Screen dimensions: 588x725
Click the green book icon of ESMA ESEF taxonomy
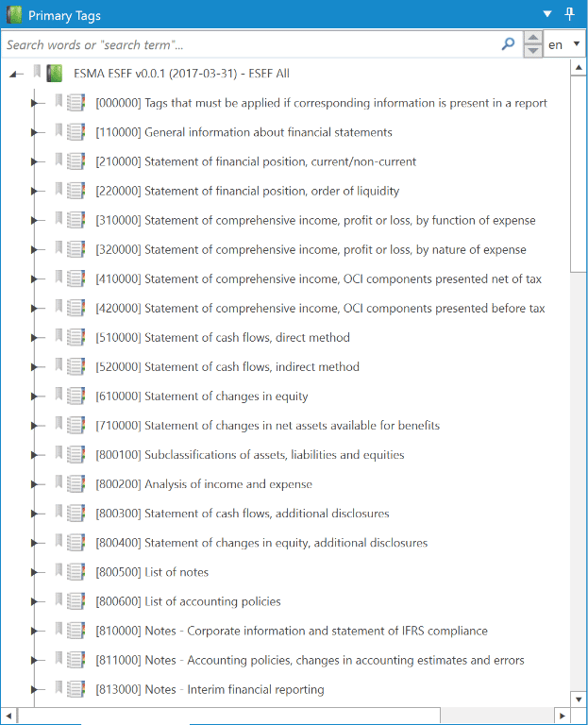(x=55, y=74)
